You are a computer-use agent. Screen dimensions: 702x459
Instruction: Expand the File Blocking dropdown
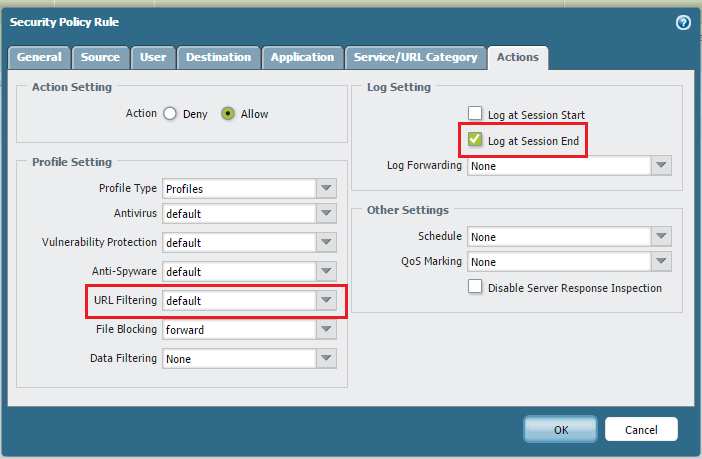[327, 329]
